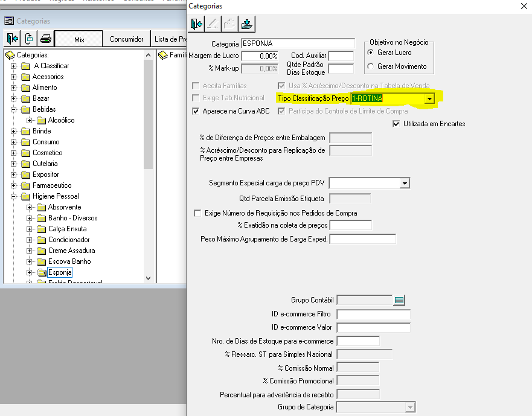
Task: Select Alimento category in tree
Action: click(x=45, y=88)
